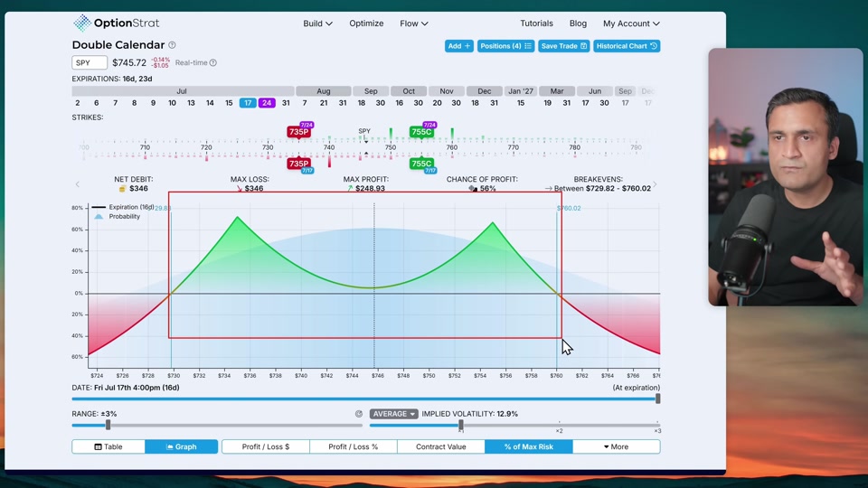Screen dimensions: 868x488
Task: Click the Add button
Action: coord(459,46)
